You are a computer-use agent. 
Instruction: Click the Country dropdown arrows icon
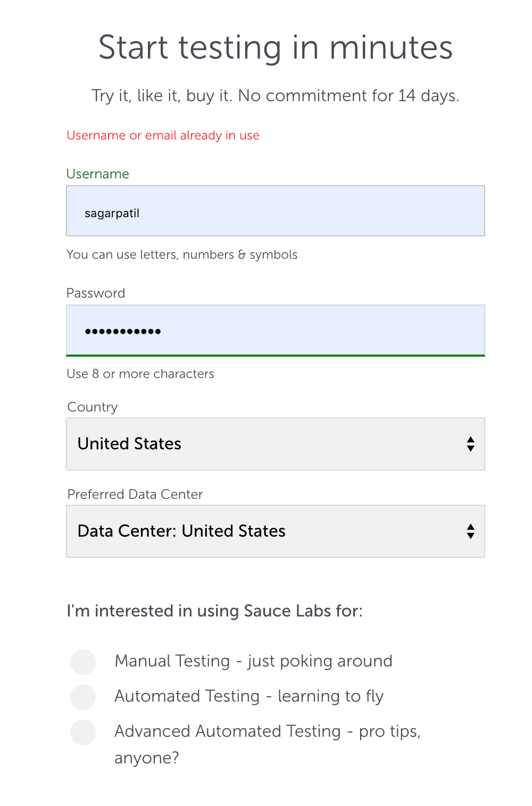click(x=470, y=444)
